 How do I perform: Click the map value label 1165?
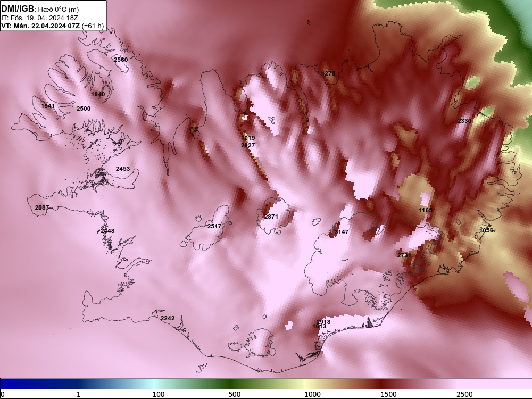(x=426, y=210)
